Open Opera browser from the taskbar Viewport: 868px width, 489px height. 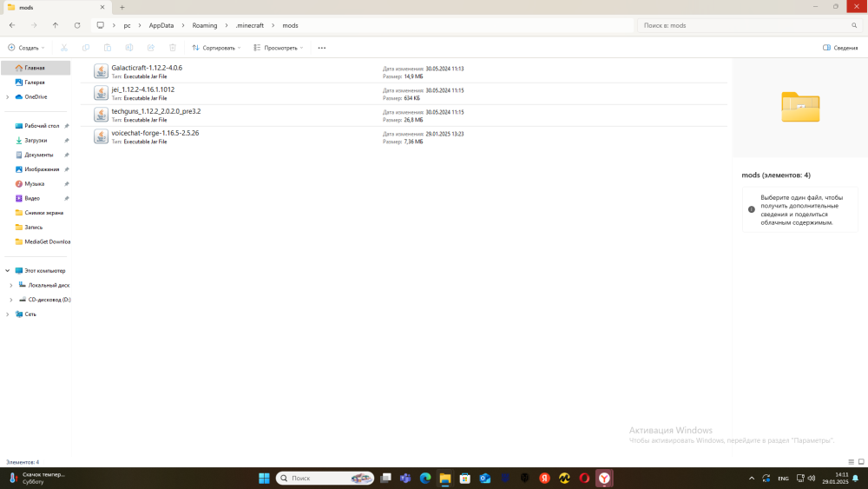584,478
